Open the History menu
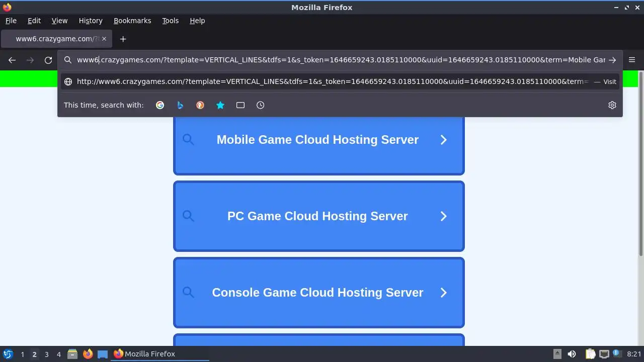644x362 pixels. pos(91,21)
